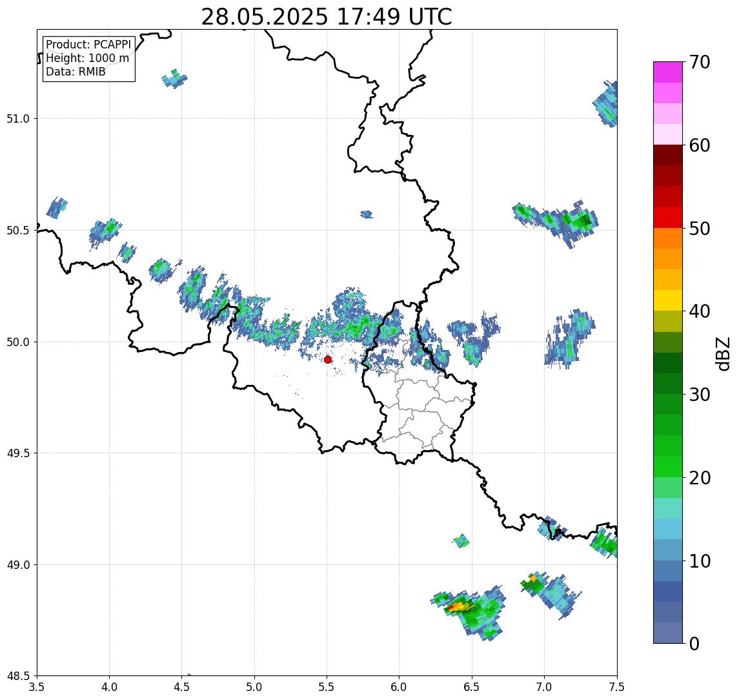Click the latitude tick label 50.5
739x700 pixels.
pyautogui.click(x=18, y=230)
